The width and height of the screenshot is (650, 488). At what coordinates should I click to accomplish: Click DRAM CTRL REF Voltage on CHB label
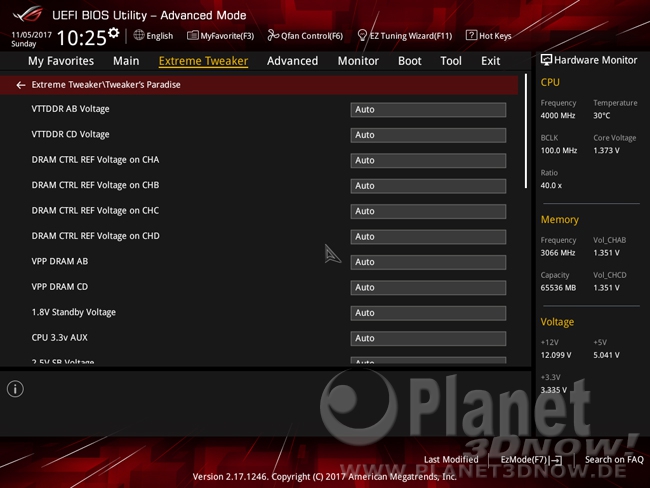pos(95,185)
